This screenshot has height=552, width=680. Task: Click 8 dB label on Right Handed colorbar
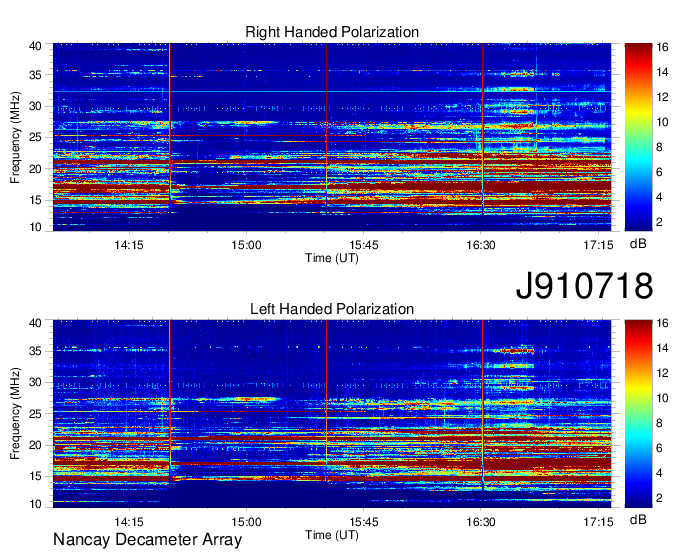[659, 147]
